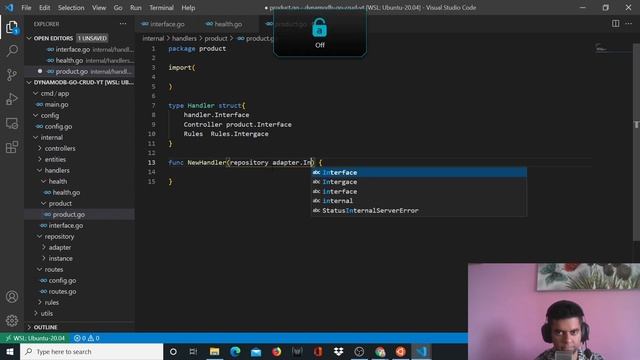
Task: Click the WSL: Ubuntu-20.04 remote indicator
Action: (36, 338)
